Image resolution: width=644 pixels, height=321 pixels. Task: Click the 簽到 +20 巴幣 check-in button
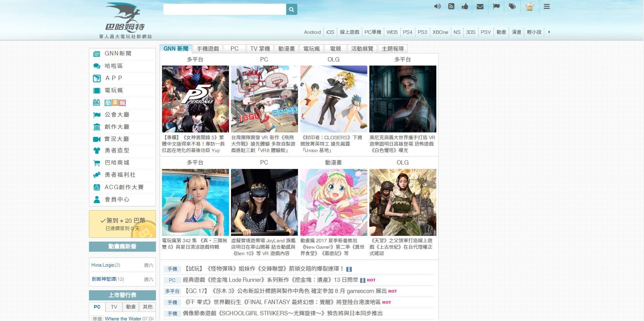coord(122,224)
